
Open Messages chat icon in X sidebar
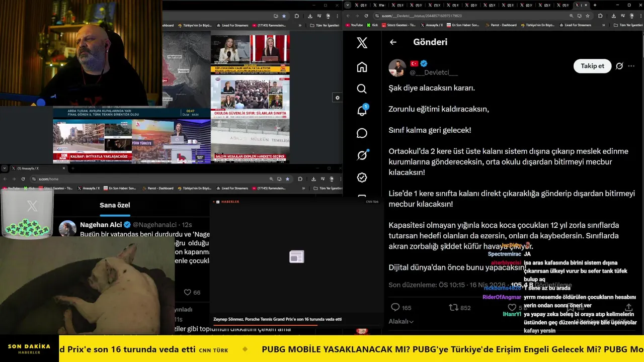[362, 133]
